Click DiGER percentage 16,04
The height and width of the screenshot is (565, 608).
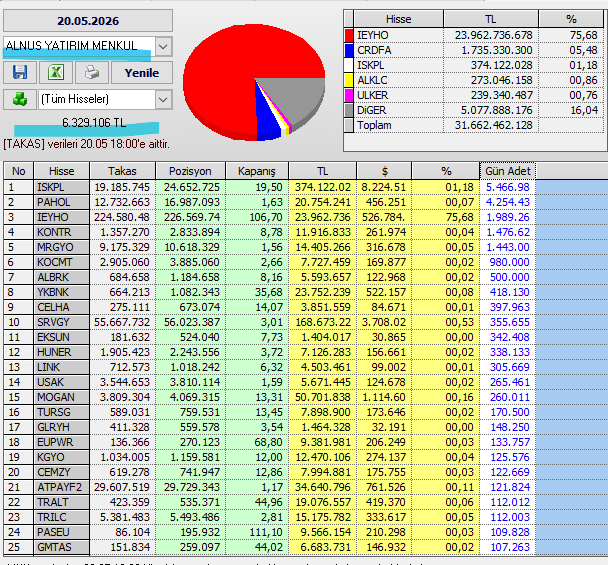[x=571, y=111]
